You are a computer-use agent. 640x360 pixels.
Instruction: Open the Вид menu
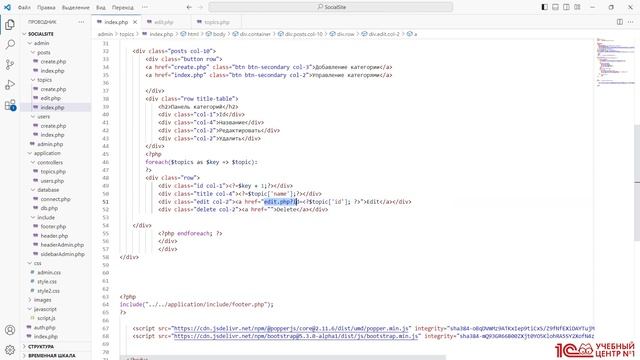(101, 7)
